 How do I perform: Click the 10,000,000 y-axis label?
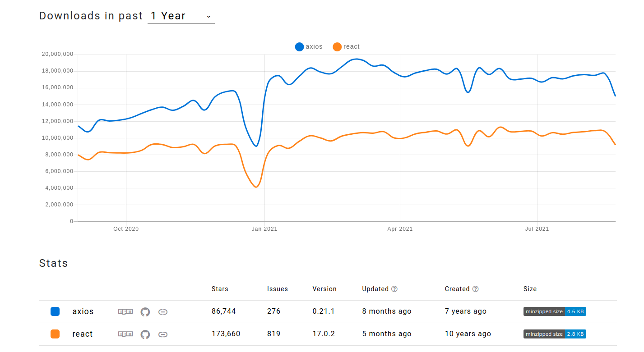pyautogui.click(x=57, y=138)
